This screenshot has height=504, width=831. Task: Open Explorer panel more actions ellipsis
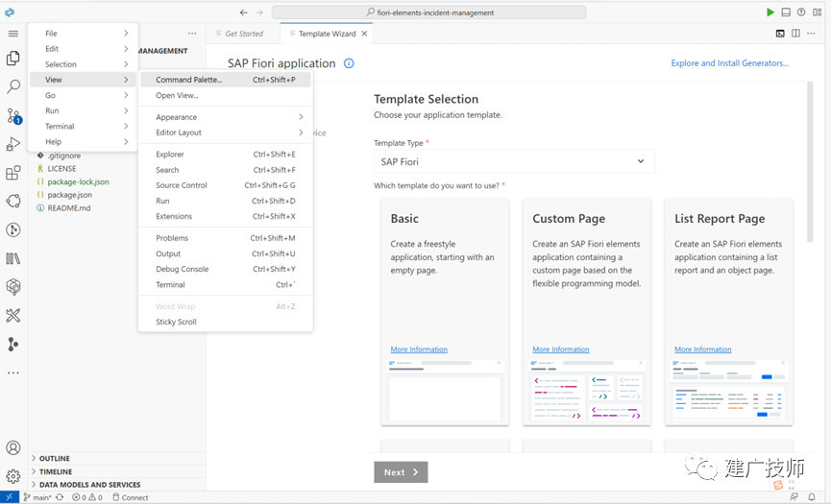click(x=192, y=34)
